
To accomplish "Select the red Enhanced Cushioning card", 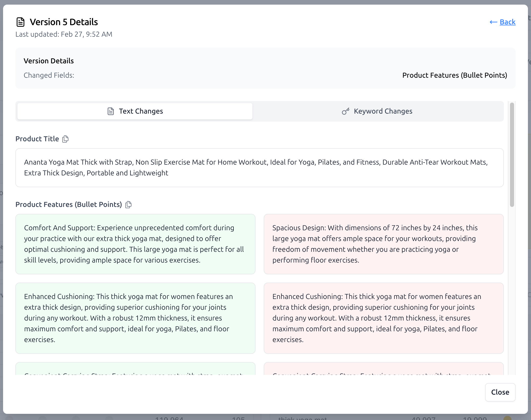I will pyautogui.click(x=384, y=318).
